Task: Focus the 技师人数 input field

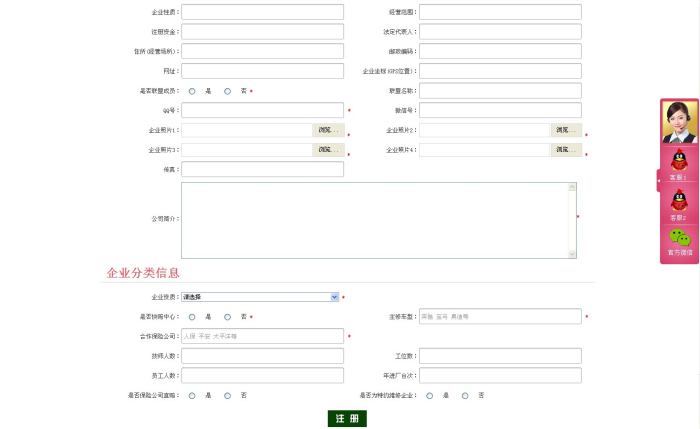Action: [x=262, y=356]
